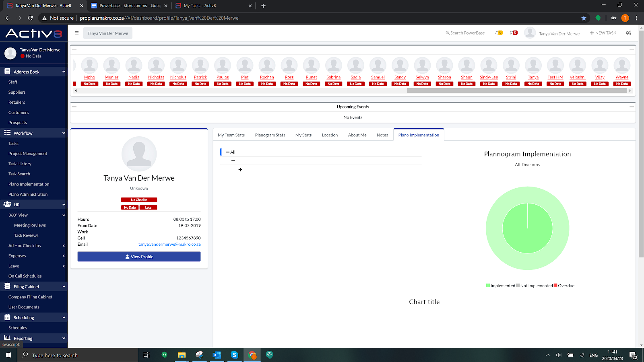
Task: Toggle the sidebar with the hamburger menu icon
Action: [x=76, y=33]
